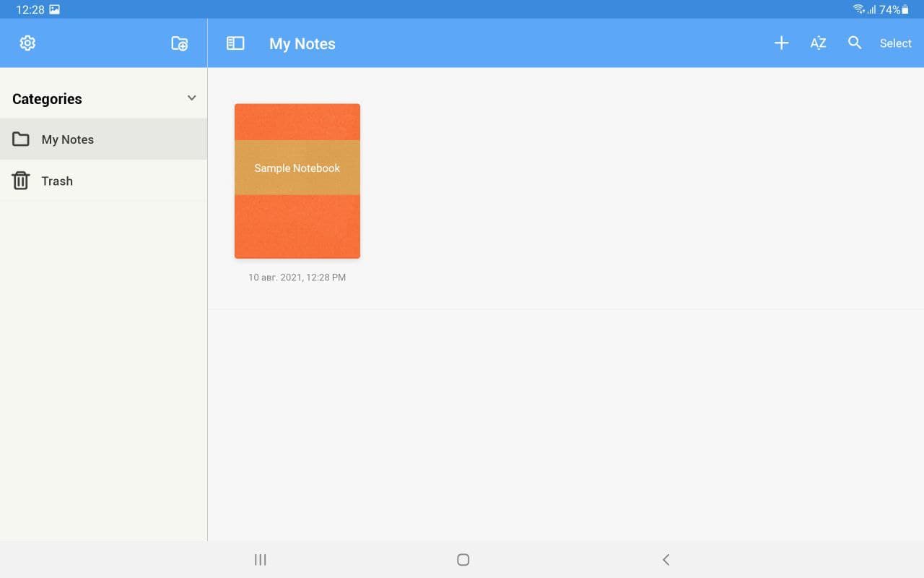Image resolution: width=924 pixels, height=578 pixels.
Task: Open the Sample Notebook cover
Action: pyautogui.click(x=297, y=181)
